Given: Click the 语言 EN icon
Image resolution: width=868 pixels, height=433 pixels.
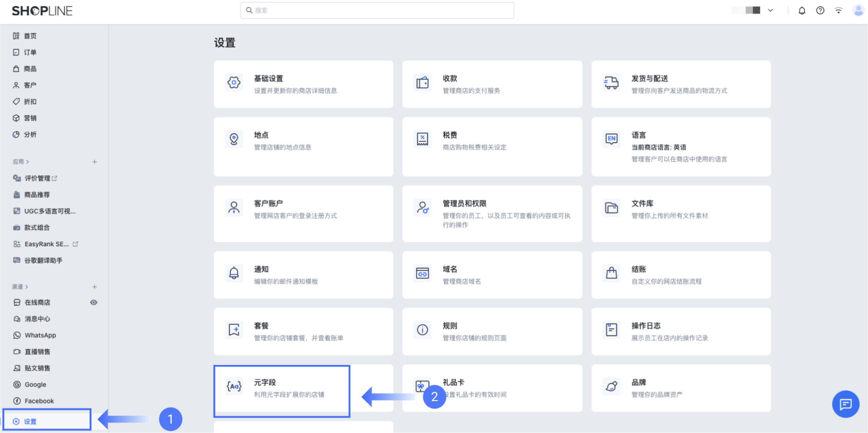Looking at the screenshot, I should click(x=611, y=139).
